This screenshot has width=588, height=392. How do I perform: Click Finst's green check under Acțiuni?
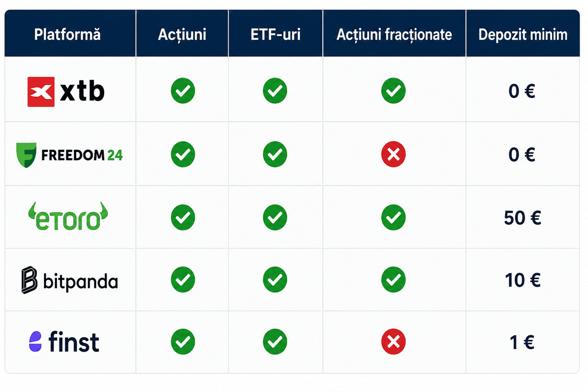tap(183, 341)
